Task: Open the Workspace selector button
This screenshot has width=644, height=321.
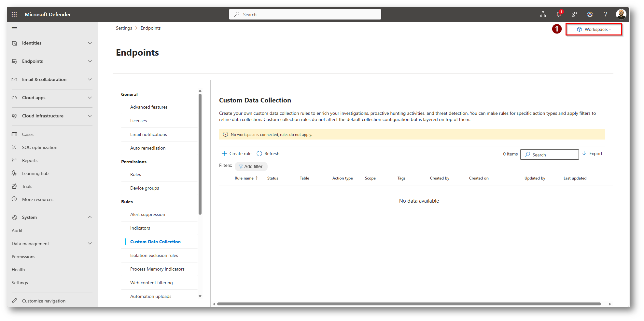Action: [x=594, y=29]
